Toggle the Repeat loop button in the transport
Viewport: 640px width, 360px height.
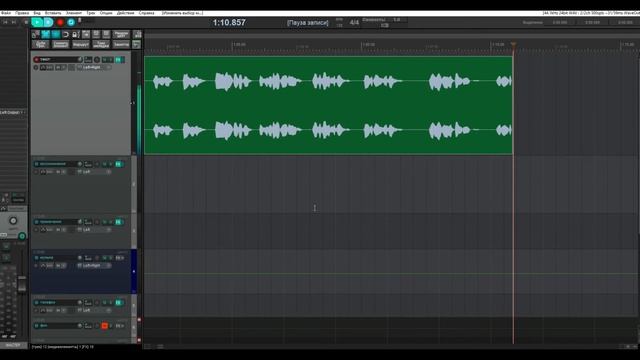(x=71, y=22)
